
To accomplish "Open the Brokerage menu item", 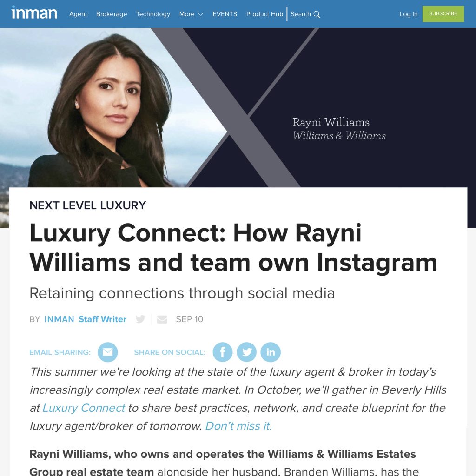I will coord(112,14).
